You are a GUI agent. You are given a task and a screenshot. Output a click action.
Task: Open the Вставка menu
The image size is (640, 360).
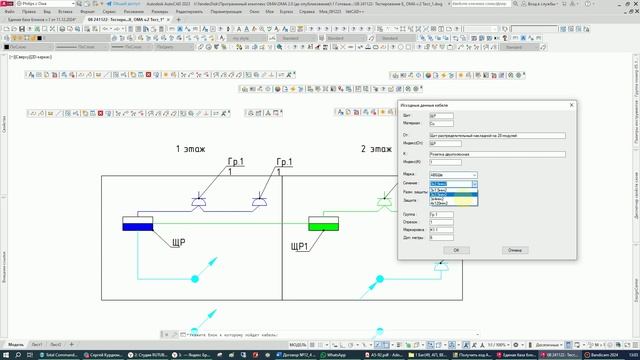(65, 12)
